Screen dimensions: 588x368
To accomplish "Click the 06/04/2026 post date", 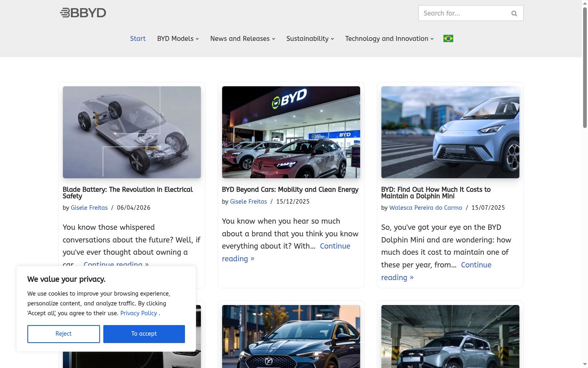I will point(134,208).
